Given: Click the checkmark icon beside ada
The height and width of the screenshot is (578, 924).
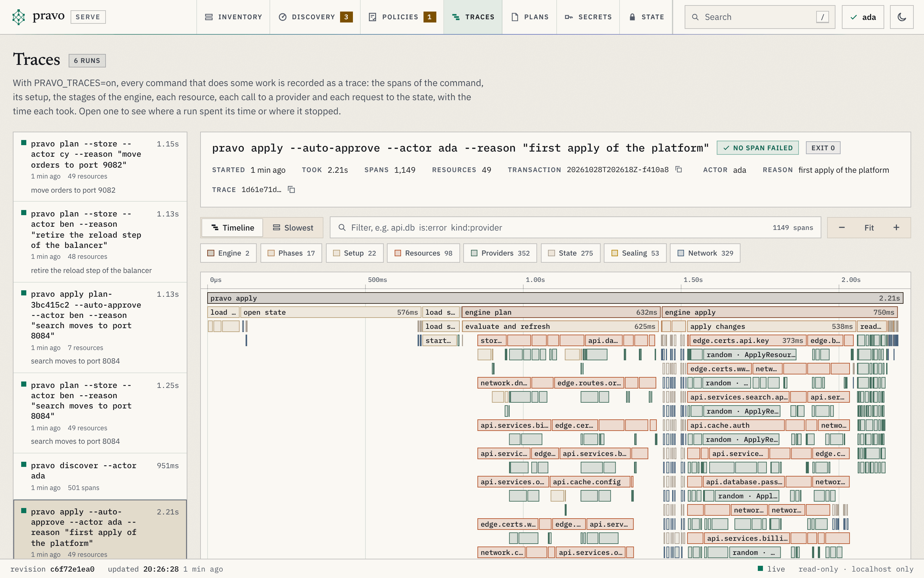Looking at the screenshot, I should point(854,17).
